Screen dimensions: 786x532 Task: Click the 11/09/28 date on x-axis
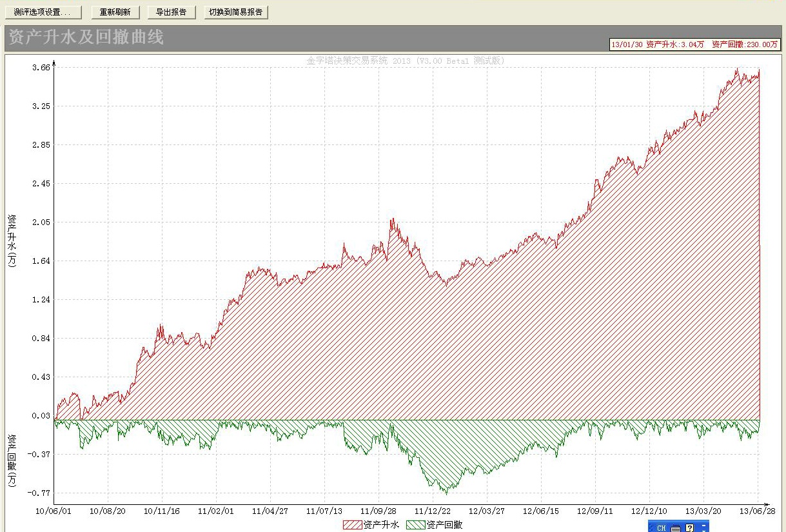pyautogui.click(x=378, y=511)
